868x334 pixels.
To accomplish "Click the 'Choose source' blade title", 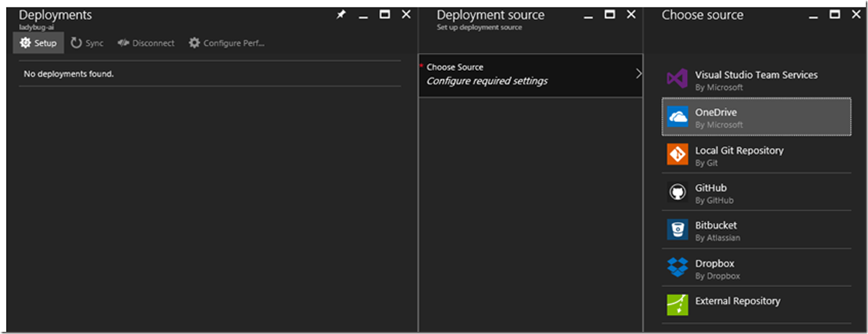I will pos(703,15).
